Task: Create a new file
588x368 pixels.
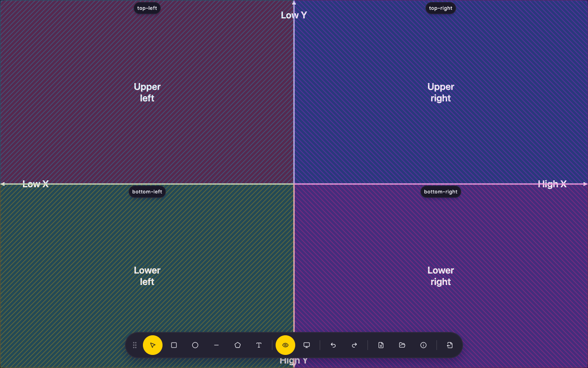Action: (x=381, y=345)
